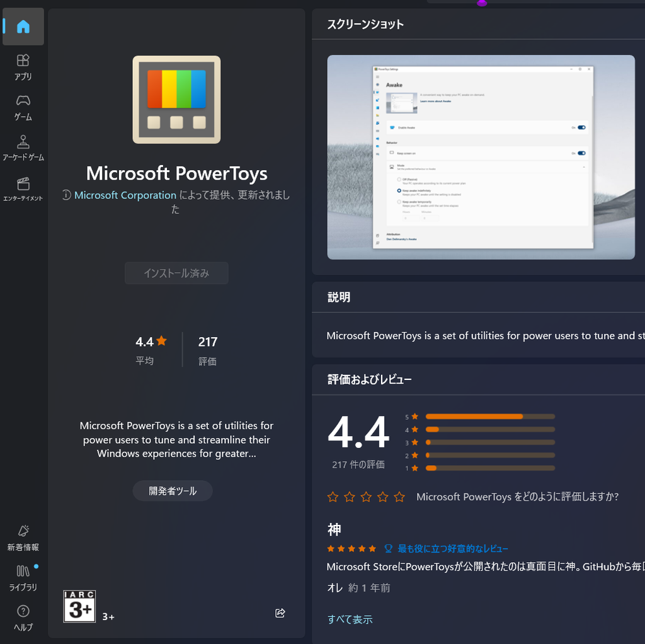
Task: Rate PowerToys four stars
Action: tap(383, 497)
